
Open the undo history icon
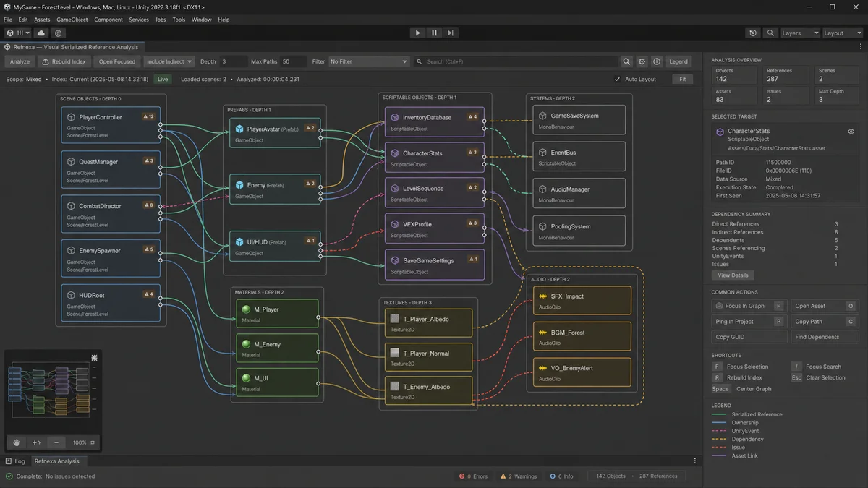point(753,33)
